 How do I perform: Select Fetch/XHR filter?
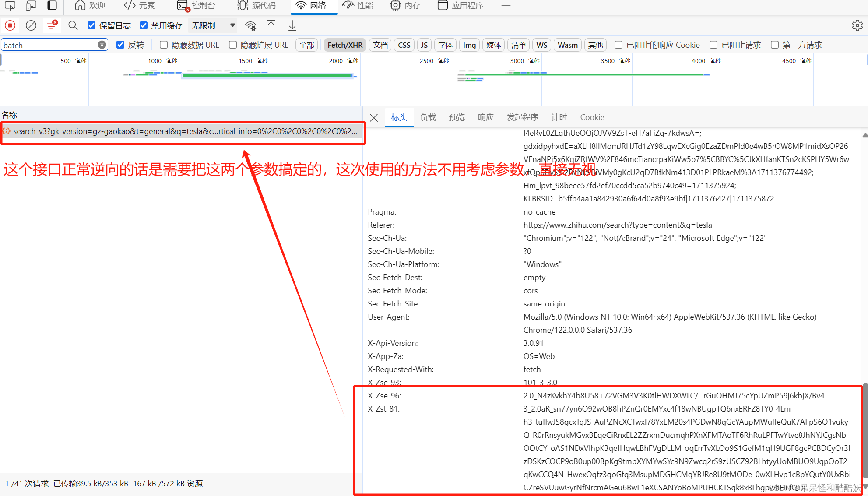[x=345, y=45]
